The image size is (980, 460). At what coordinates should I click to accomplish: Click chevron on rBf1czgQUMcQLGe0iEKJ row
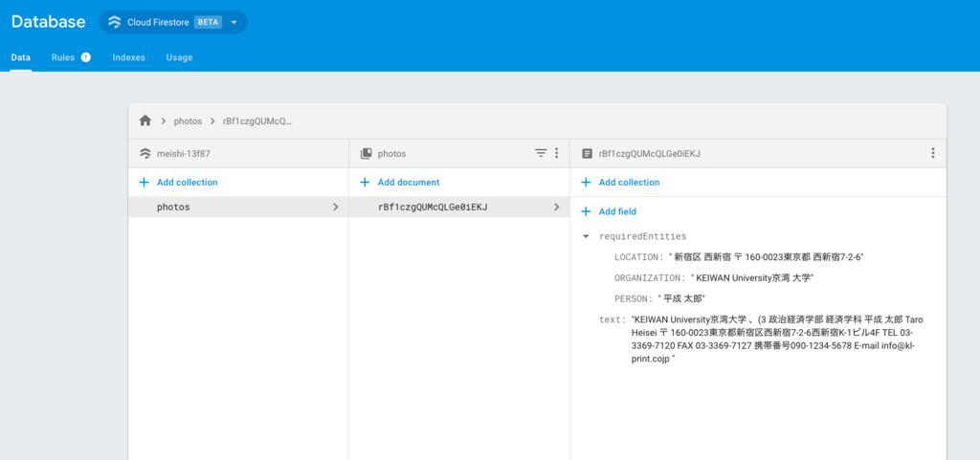coord(556,208)
